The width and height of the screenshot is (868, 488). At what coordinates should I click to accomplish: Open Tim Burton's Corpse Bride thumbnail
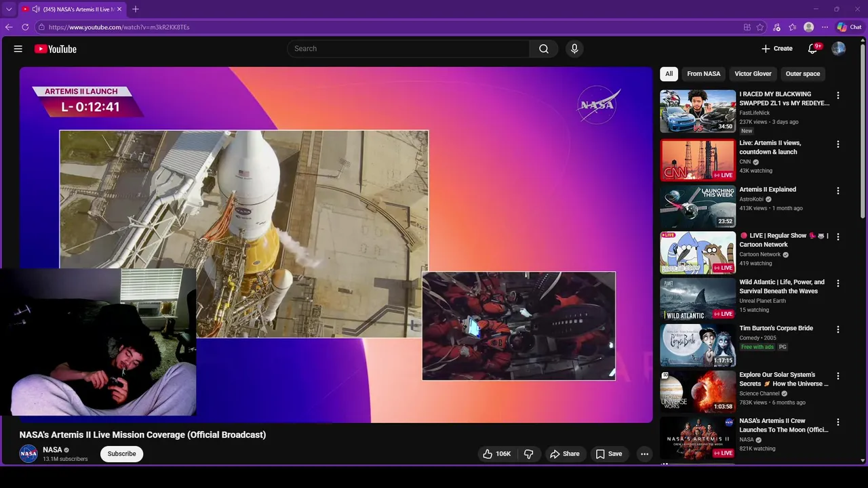698,345
